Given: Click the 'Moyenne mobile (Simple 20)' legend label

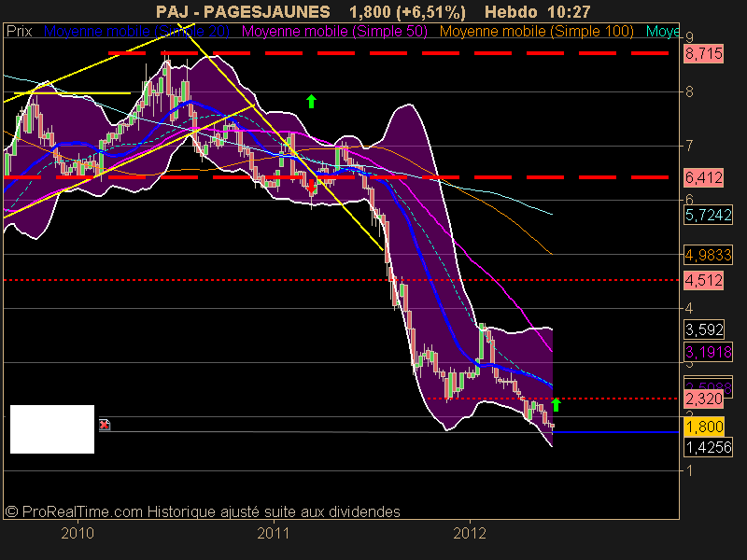Looking at the screenshot, I should pyautogui.click(x=136, y=32).
